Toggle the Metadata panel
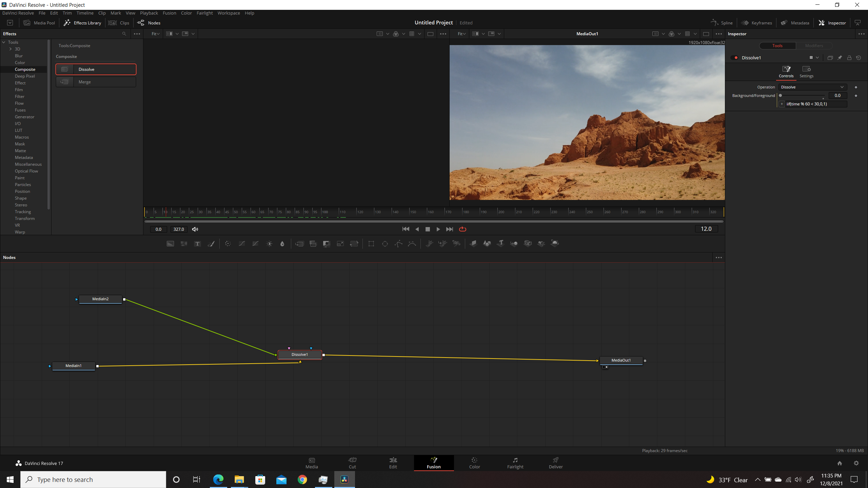Image resolution: width=868 pixels, height=488 pixels. (795, 23)
